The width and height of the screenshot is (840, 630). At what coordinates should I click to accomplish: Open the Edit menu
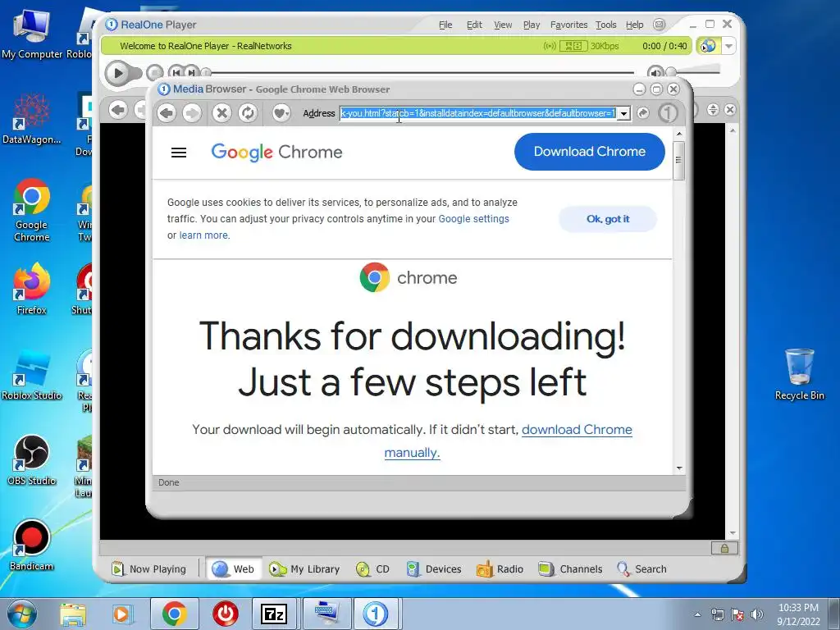pyautogui.click(x=474, y=25)
